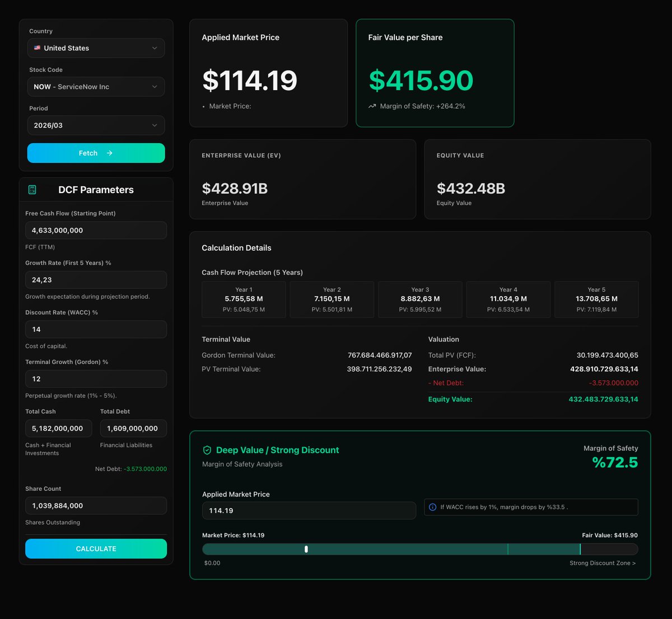Click the Fetch button

(x=96, y=153)
